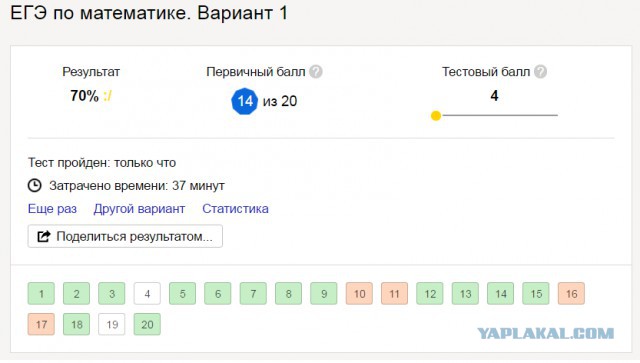Click the Тестовый балл label
Image resolution: width=640 pixels, height=363 pixels.
[486, 72]
